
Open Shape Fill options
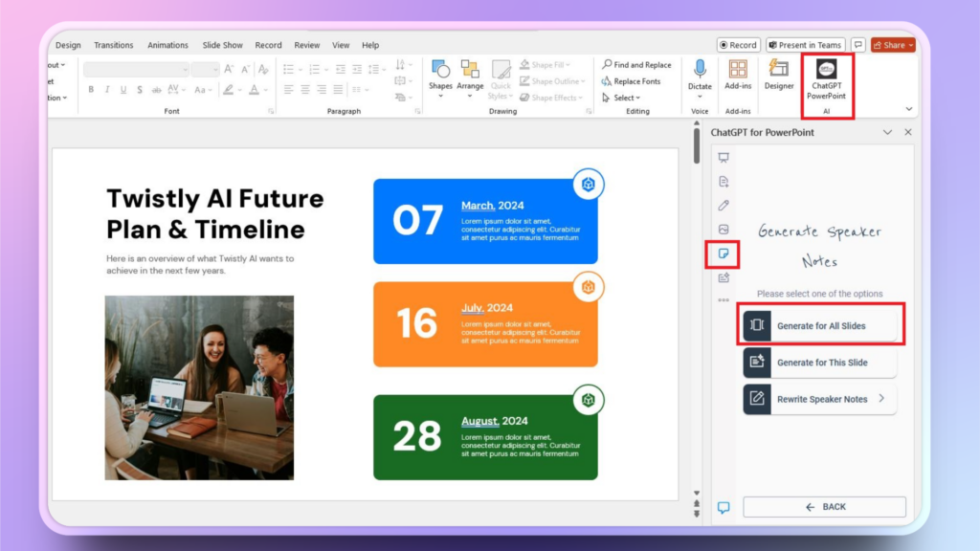click(x=545, y=64)
